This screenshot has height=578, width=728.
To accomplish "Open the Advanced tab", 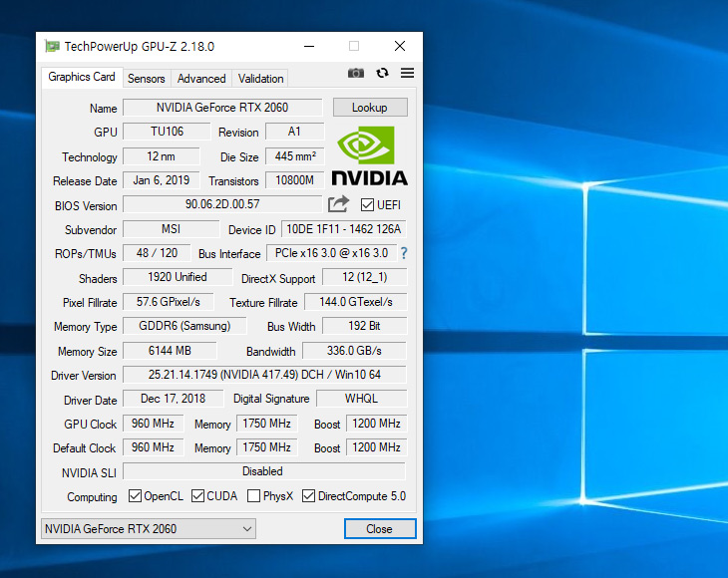I will coord(201,79).
